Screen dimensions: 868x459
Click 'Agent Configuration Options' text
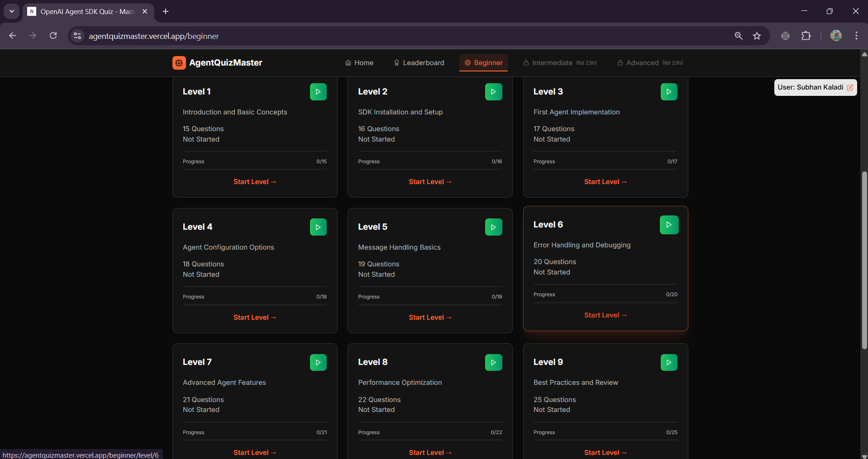[229, 247]
